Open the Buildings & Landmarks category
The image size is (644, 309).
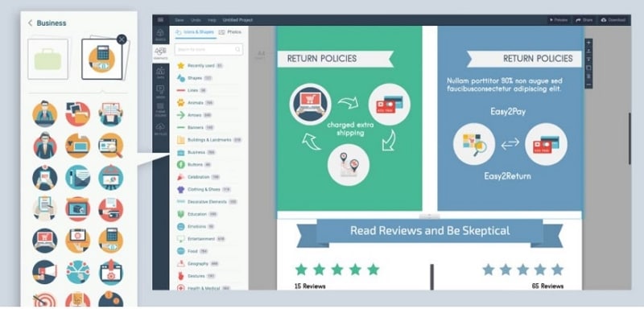coord(208,140)
